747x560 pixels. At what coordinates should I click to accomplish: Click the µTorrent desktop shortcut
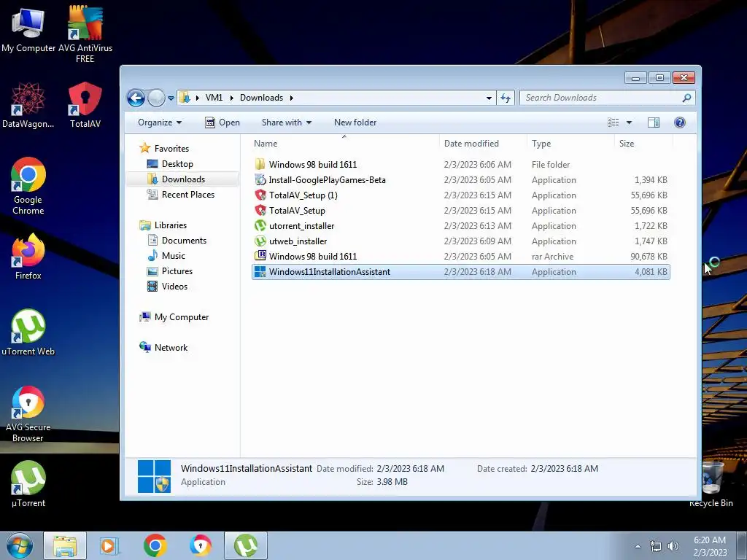pyautogui.click(x=28, y=484)
